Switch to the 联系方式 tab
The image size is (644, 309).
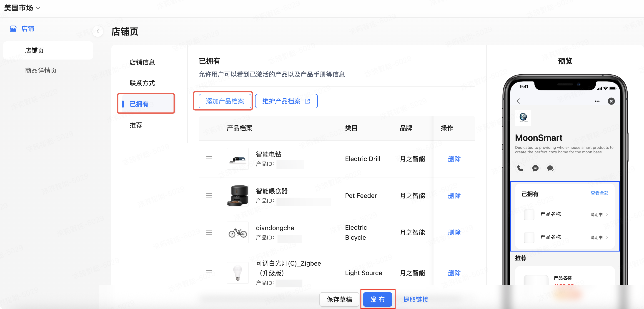[x=142, y=83]
